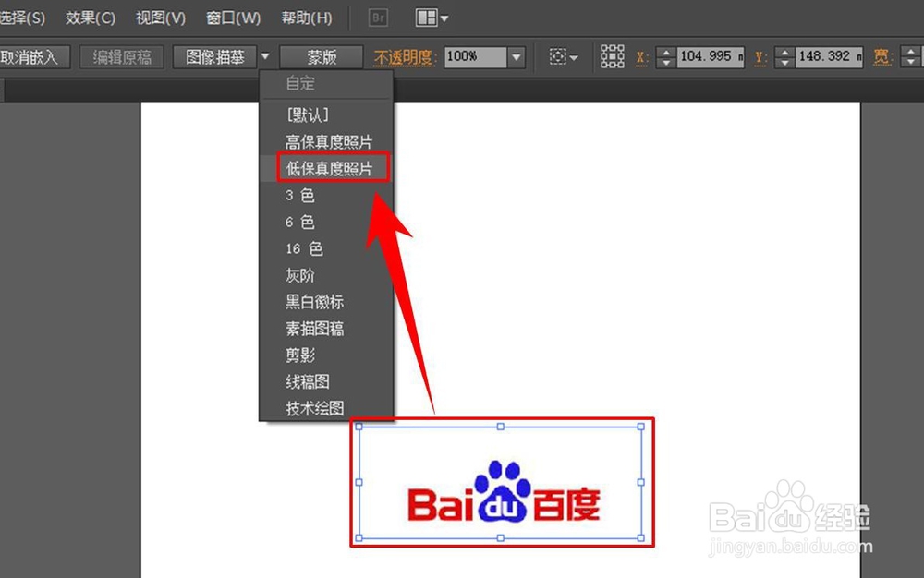Open the Window (窗口) menu

(x=234, y=18)
